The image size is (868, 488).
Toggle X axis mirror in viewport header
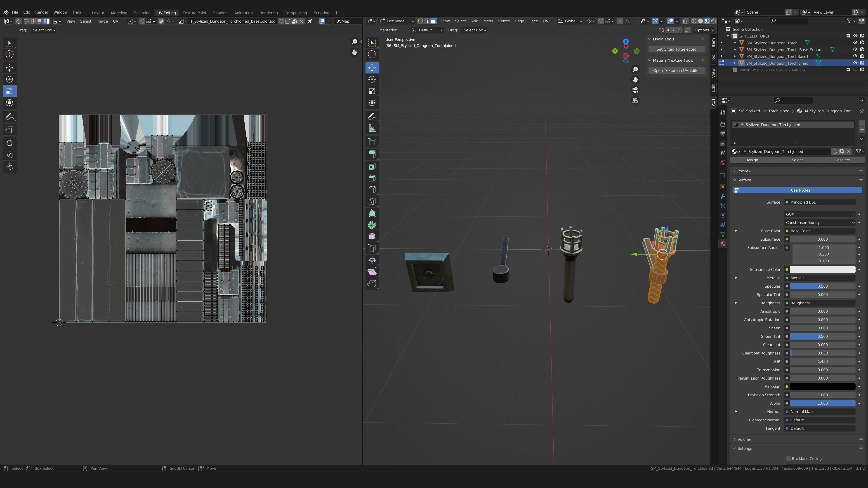(668, 30)
